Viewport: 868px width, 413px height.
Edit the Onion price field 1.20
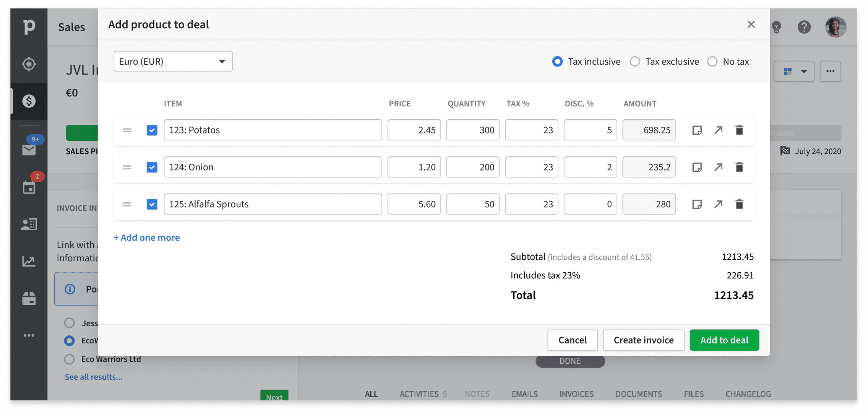[414, 167]
